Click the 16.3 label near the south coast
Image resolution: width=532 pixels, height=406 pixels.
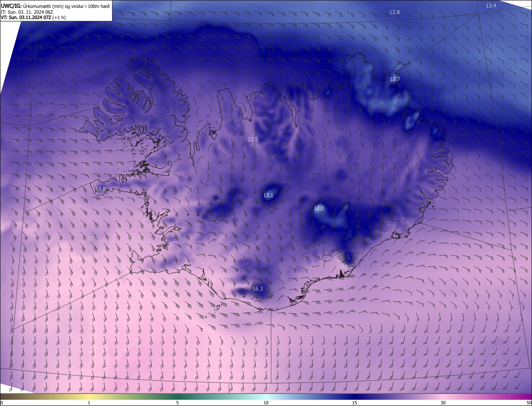pyautogui.click(x=258, y=289)
